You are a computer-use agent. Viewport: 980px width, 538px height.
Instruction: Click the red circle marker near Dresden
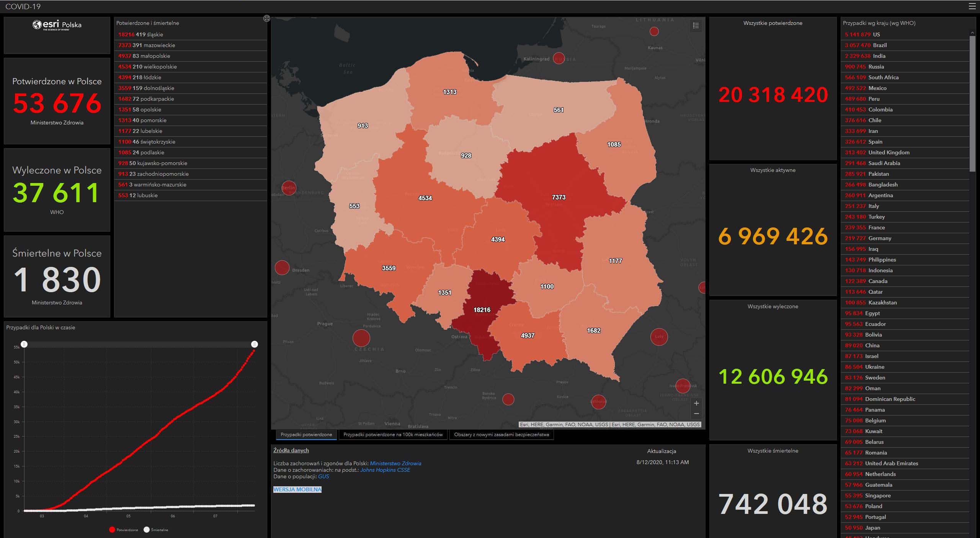click(282, 267)
